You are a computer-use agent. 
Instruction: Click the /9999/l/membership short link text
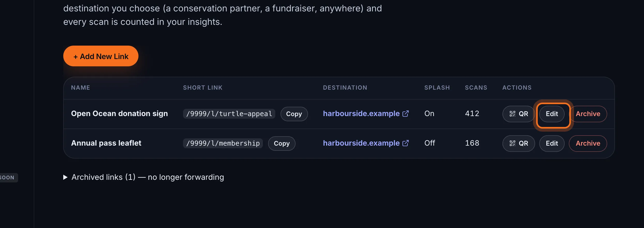coord(223,143)
